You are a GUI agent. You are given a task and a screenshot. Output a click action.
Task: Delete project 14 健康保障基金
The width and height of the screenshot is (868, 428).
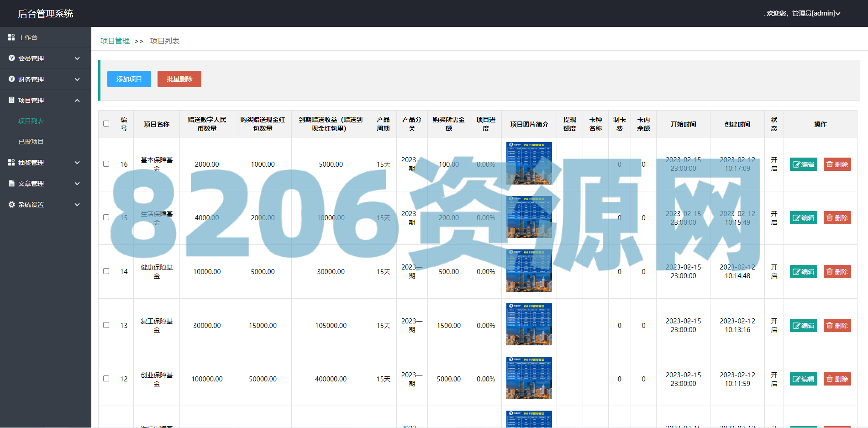pos(837,272)
